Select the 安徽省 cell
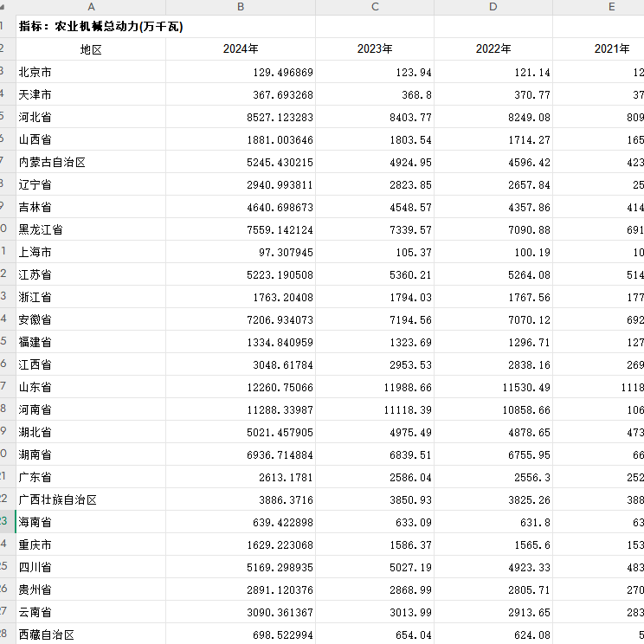The height and width of the screenshot is (644, 644). click(x=91, y=319)
